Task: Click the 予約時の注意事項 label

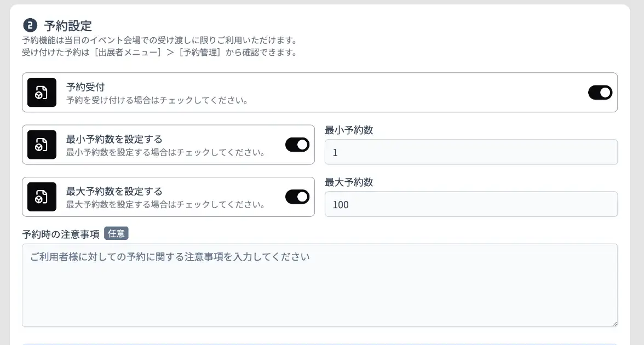Action: pyautogui.click(x=61, y=234)
